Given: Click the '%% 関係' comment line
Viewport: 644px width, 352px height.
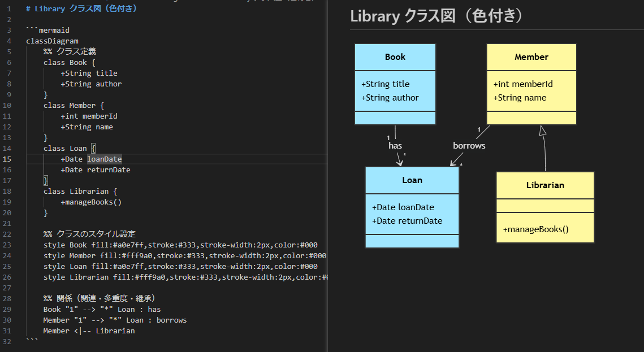Looking at the screenshot, I should click(100, 299).
